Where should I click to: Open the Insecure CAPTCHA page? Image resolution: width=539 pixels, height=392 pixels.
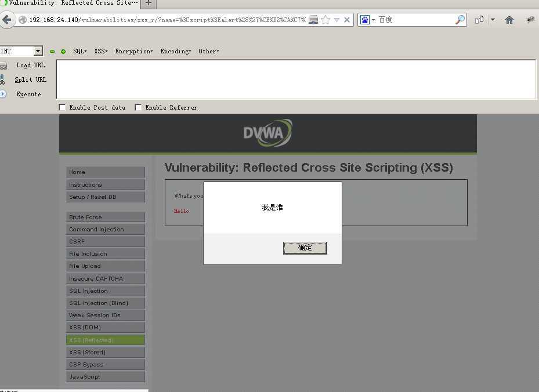[x=105, y=278]
